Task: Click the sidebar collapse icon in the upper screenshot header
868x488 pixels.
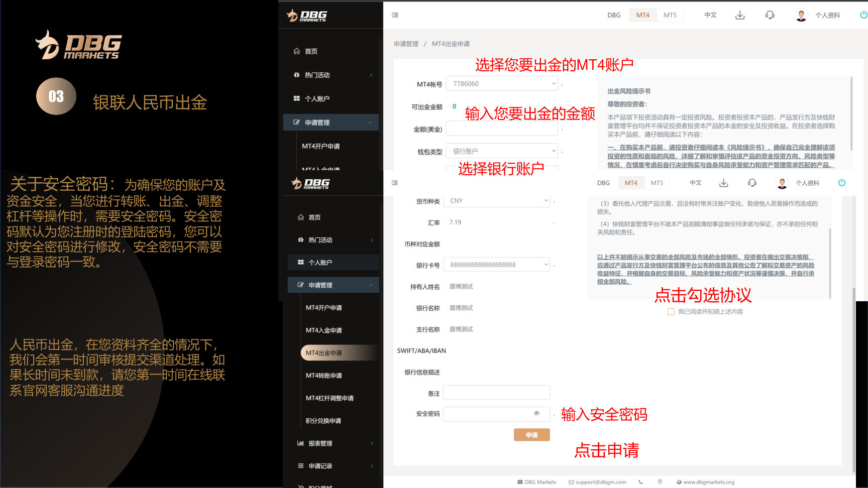Action: [395, 15]
